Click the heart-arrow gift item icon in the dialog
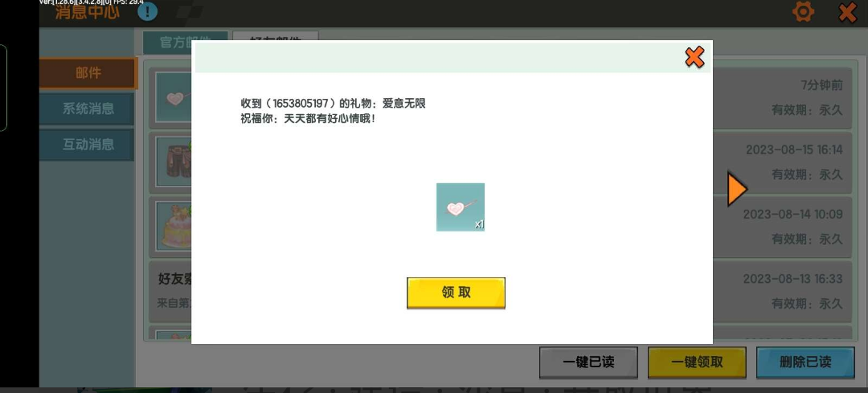Viewport: 868px width, 393px height. point(460,207)
